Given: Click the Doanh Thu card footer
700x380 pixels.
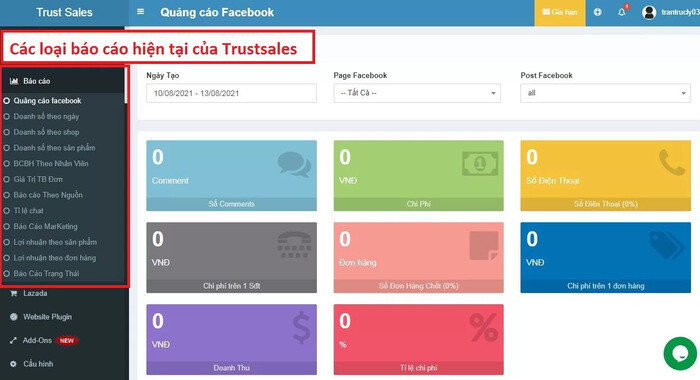Looking at the screenshot, I should pyautogui.click(x=231, y=368).
